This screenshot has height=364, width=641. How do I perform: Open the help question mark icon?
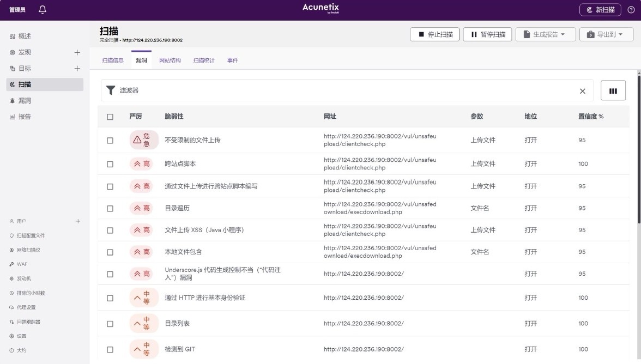(x=631, y=10)
